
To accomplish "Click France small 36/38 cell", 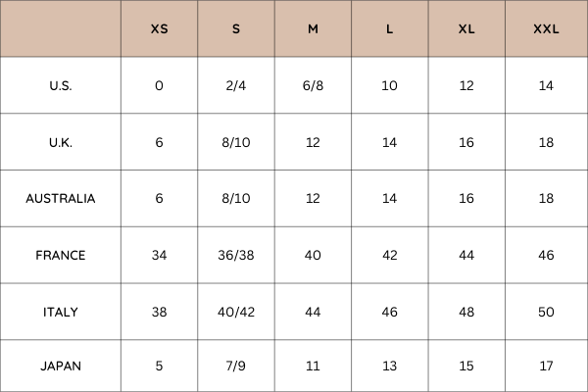I will tap(236, 256).
